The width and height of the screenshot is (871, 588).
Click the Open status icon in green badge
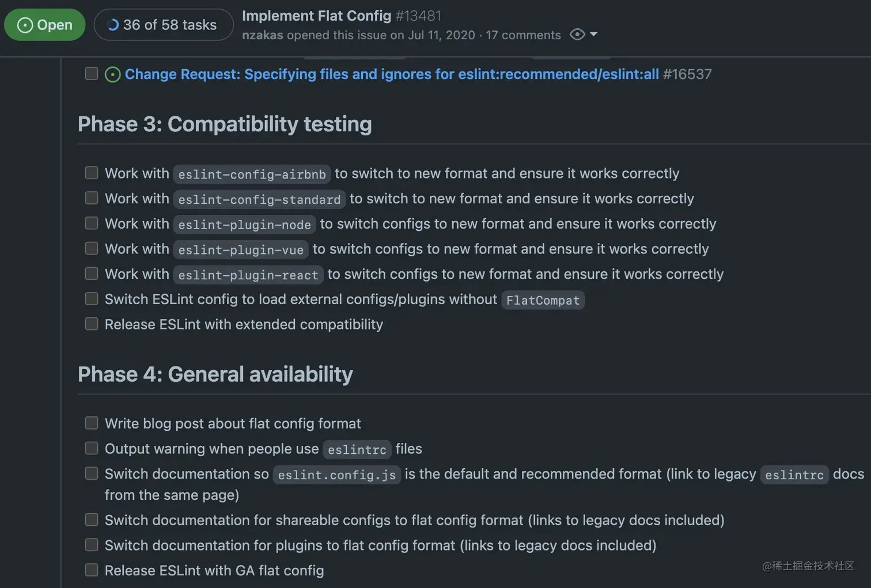click(x=25, y=25)
